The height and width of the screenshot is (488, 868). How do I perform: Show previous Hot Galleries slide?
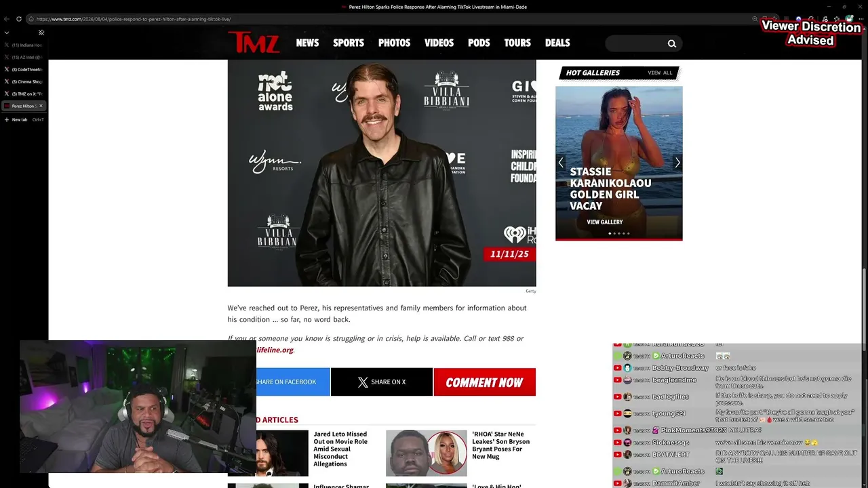pyautogui.click(x=561, y=163)
